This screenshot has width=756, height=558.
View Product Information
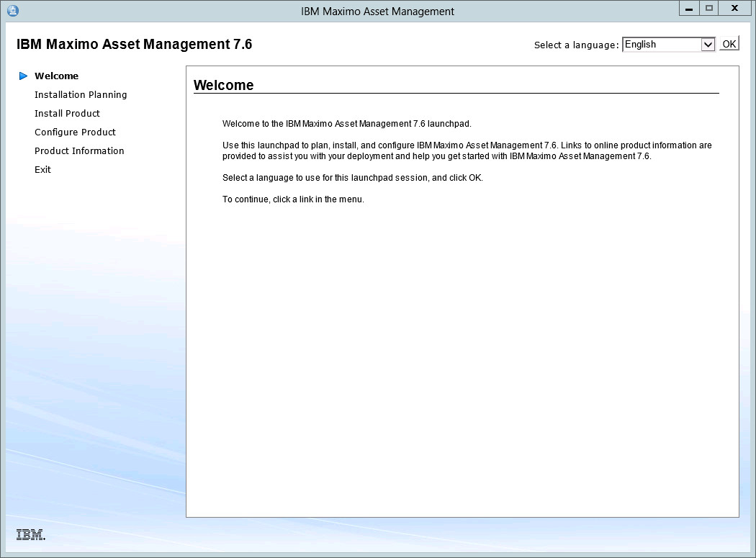pos(79,150)
